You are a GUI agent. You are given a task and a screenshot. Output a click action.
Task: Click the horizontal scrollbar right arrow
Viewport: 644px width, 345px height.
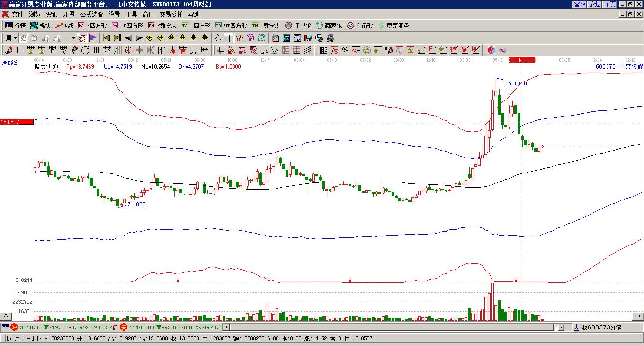point(562,327)
